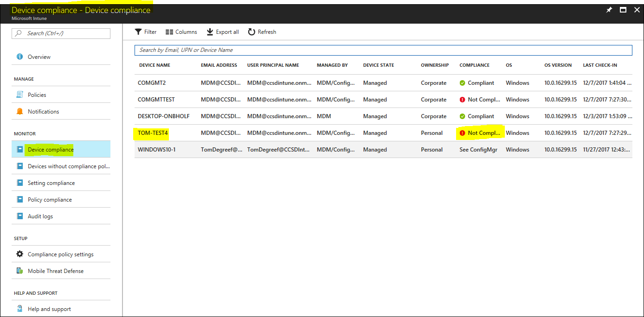Open Mobile Threat Defense setup
The image size is (644, 317).
pos(61,271)
